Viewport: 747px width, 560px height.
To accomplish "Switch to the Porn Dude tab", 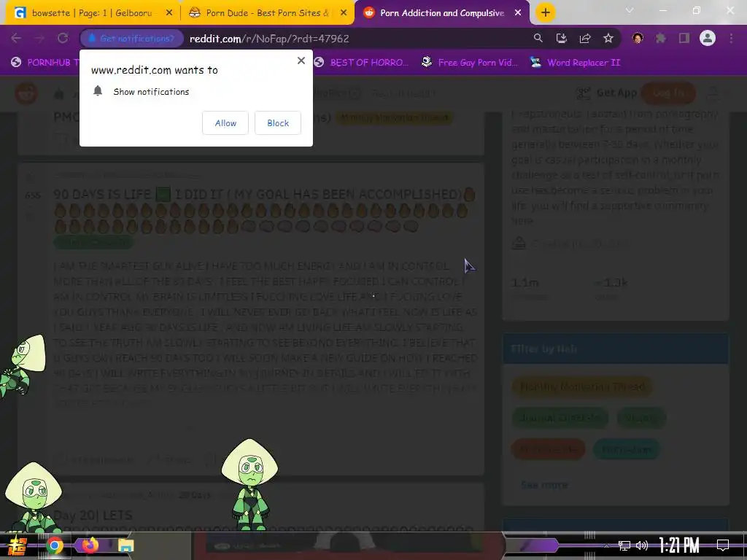I will coord(267,13).
